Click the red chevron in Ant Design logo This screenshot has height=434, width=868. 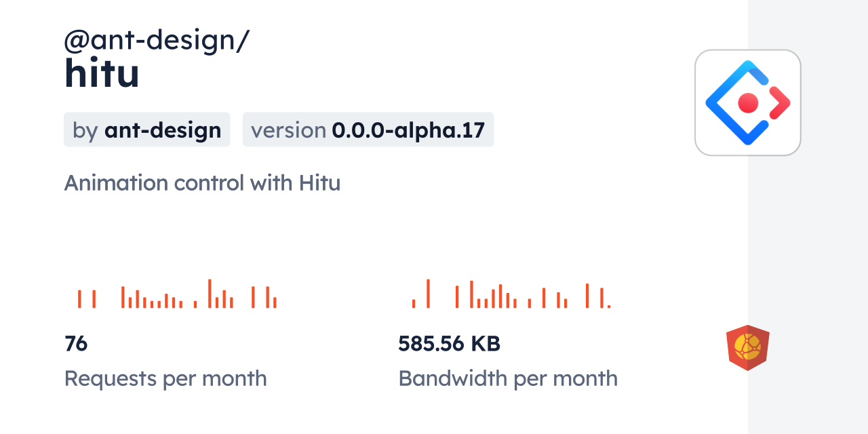pyautogui.click(x=781, y=103)
